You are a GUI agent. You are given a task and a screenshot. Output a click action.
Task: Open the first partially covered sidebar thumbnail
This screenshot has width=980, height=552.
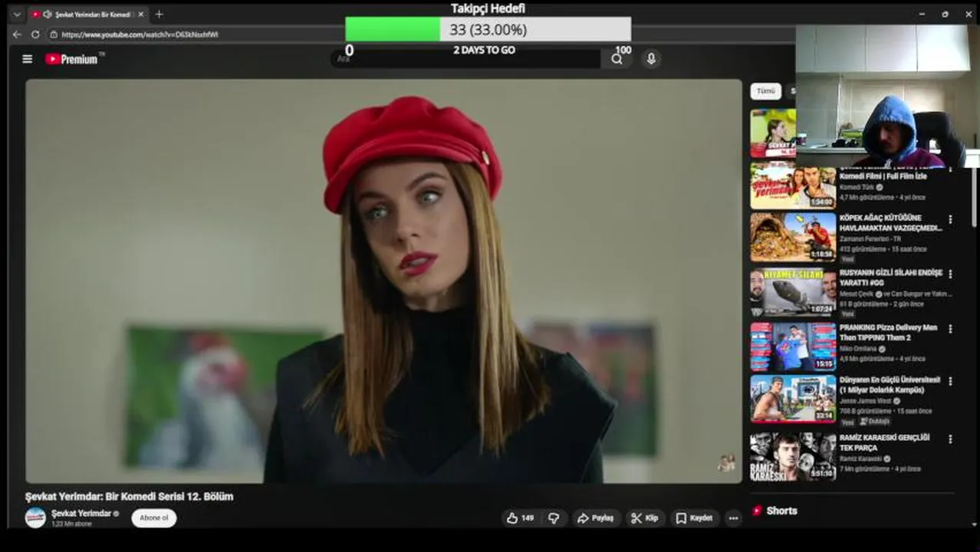[x=773, y=133]
